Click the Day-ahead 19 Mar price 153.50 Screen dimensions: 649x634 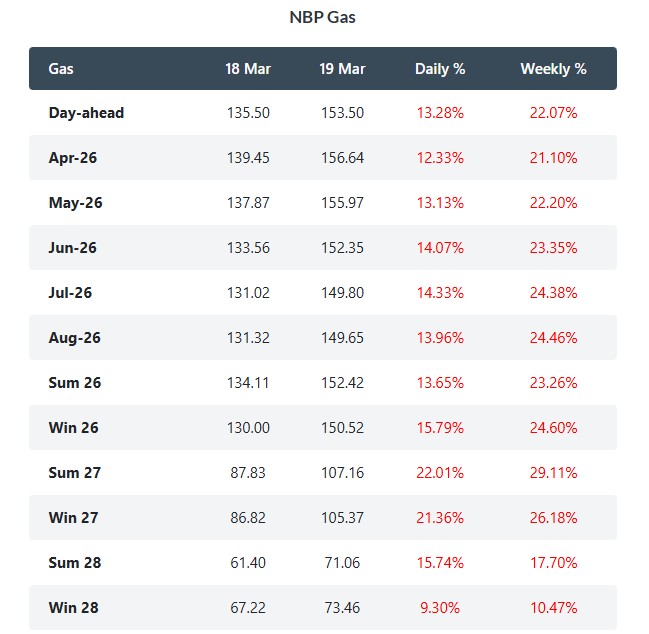(x=342, y=113)
